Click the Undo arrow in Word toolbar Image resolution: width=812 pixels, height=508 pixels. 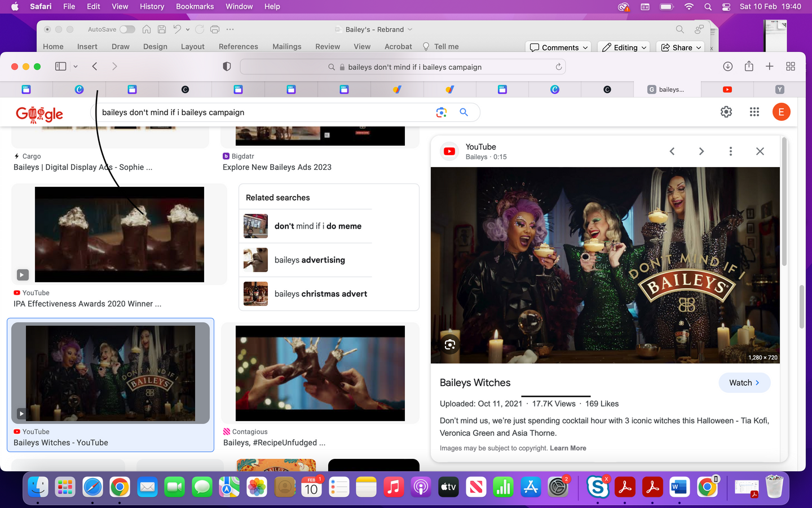177,29
